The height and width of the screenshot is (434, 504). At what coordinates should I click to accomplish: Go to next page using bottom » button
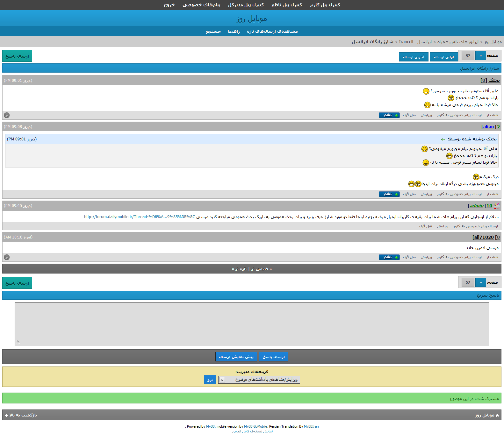(x=480, y=282)
